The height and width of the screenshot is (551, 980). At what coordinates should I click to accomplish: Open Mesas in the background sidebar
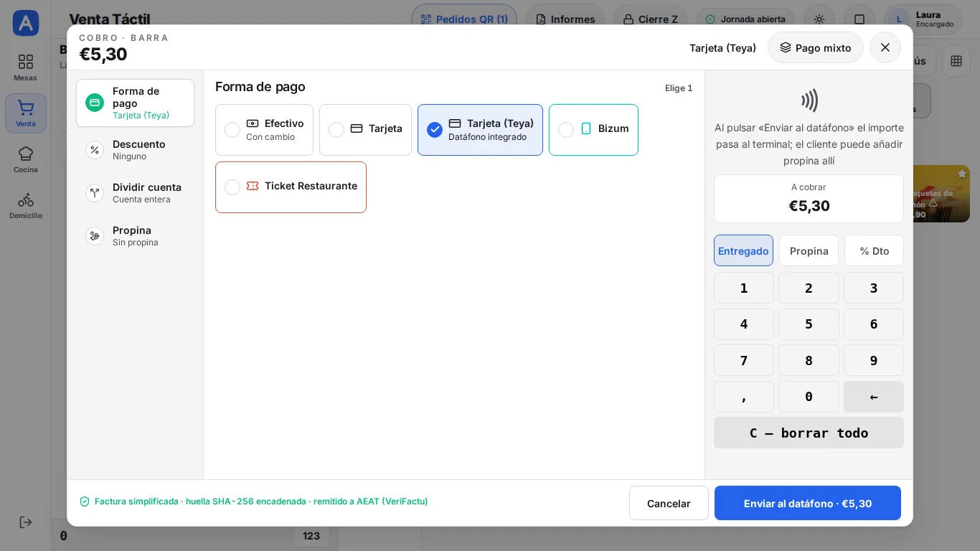click(x=25, y=67)
